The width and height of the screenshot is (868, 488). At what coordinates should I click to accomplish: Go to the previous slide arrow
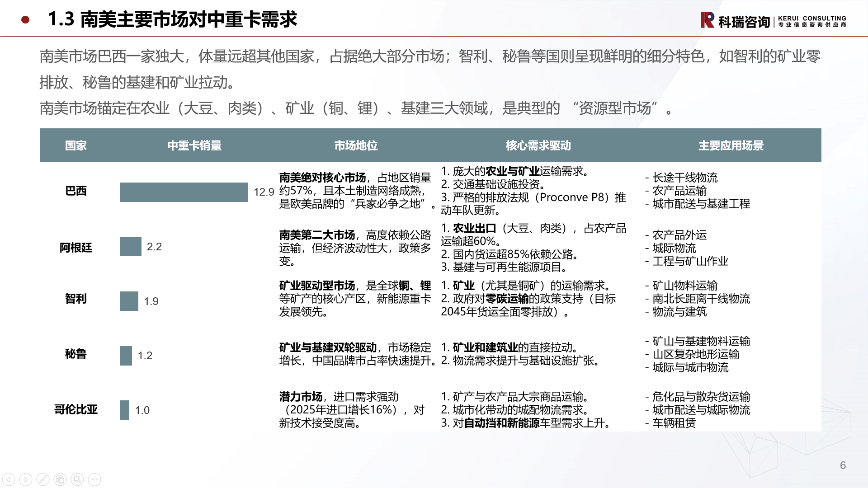click(x=9, y=479)
